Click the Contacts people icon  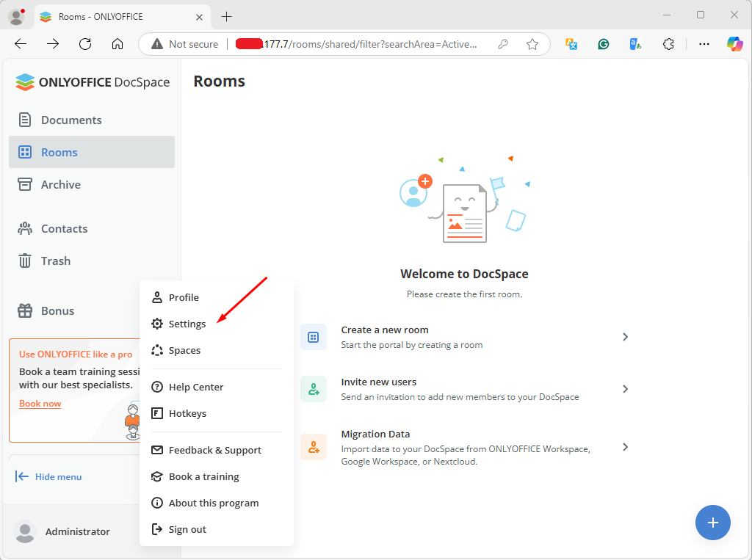(x=25, y=229)
